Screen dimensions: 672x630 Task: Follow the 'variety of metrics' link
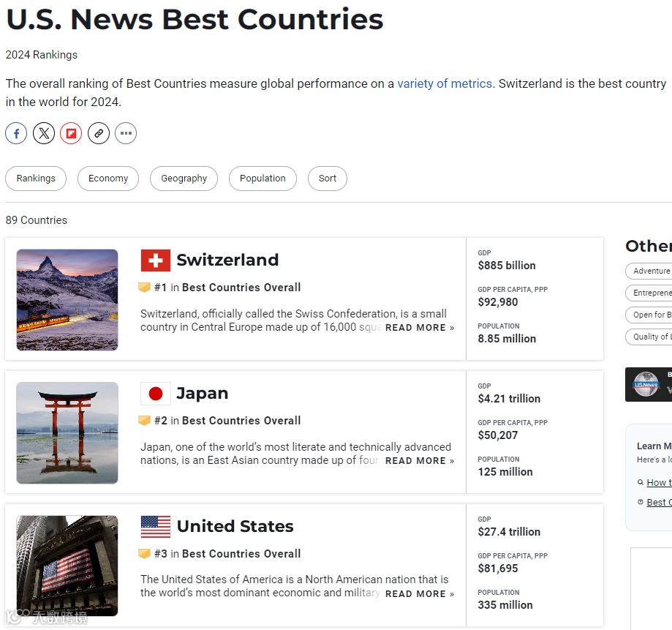[x=445, y=83]
